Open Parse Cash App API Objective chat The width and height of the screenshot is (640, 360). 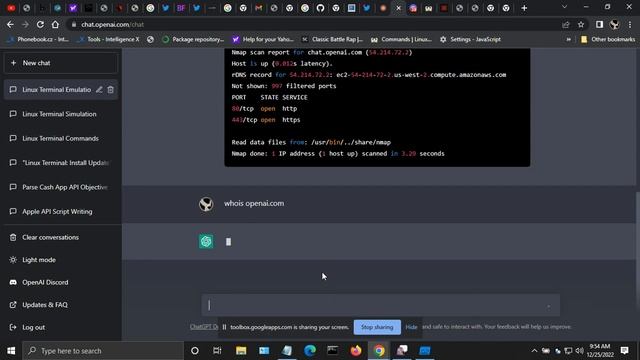(x=61, y=187)
